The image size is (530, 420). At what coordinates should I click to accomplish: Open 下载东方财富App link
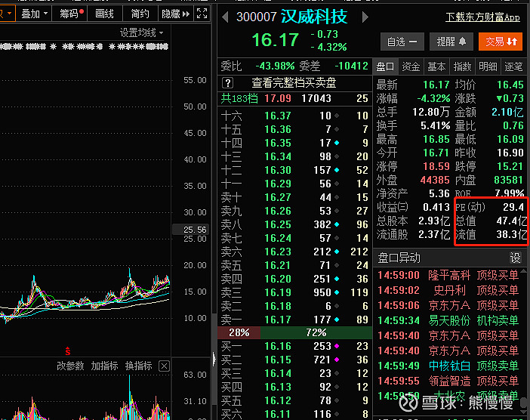pyautogui.click(x=482, y=17)
